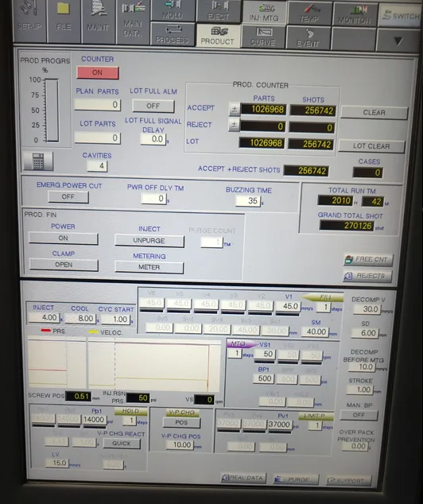Screen dimensions: 423x504
Task: Click the calculator icon button
Action: click(38, 161)
